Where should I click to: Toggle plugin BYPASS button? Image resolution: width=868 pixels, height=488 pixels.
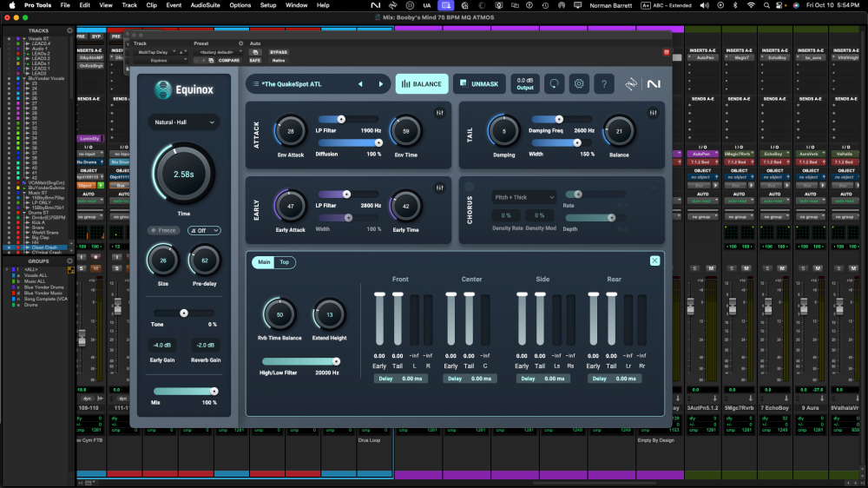coord(279,52)
